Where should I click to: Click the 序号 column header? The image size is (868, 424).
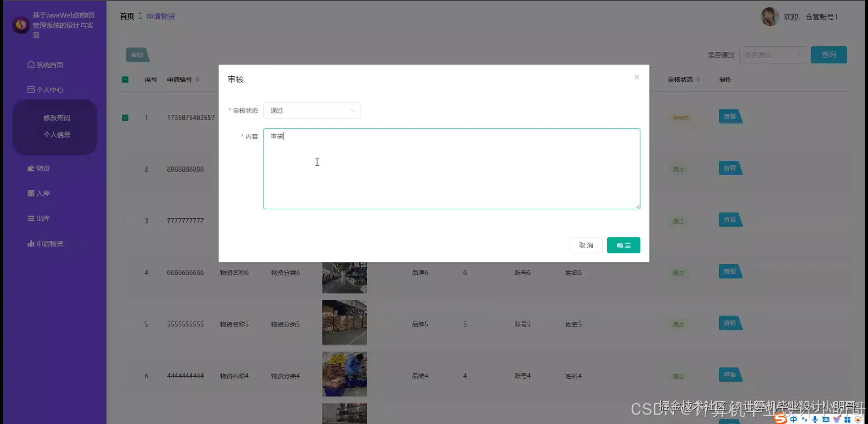pos(151,79)
